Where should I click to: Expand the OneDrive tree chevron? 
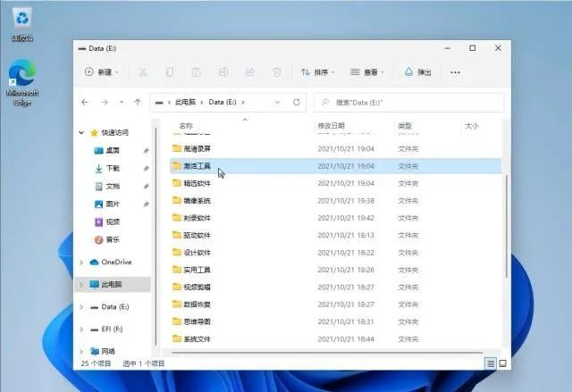click(x=81, y=263)
